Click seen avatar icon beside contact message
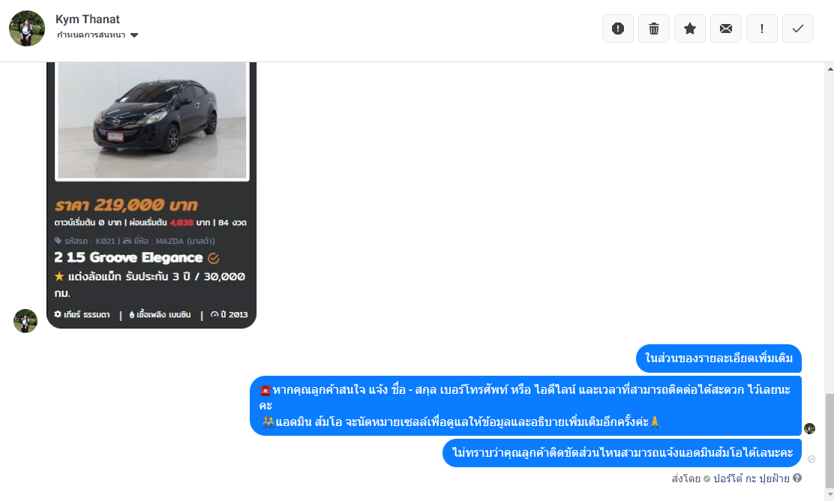 click(809, 428)
